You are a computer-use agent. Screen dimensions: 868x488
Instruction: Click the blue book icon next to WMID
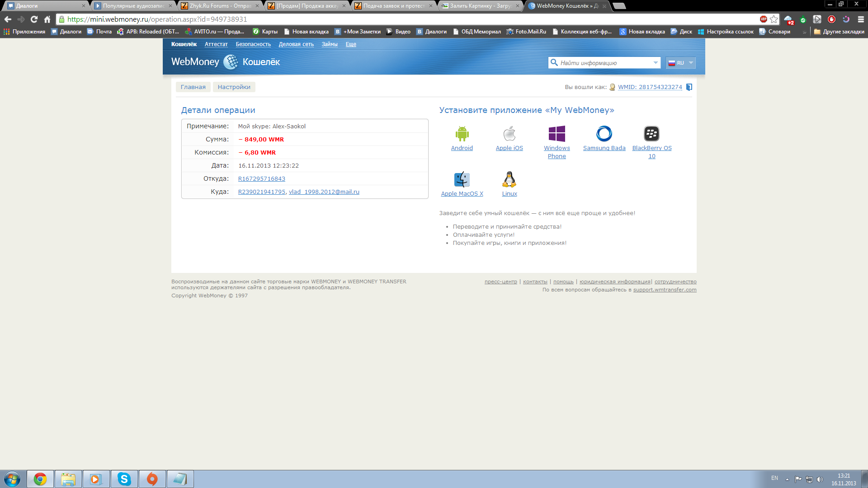689,87
